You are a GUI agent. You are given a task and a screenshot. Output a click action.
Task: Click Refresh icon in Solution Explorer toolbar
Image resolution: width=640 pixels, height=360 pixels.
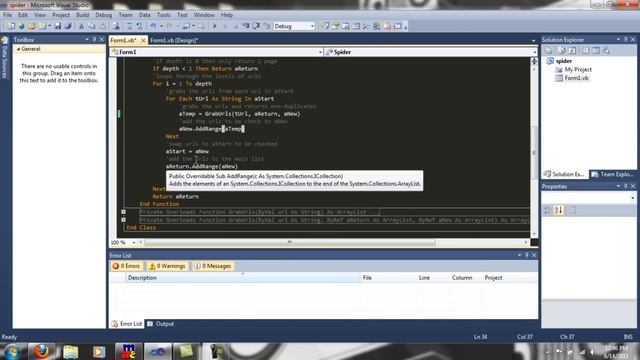(x=572, y=51)
